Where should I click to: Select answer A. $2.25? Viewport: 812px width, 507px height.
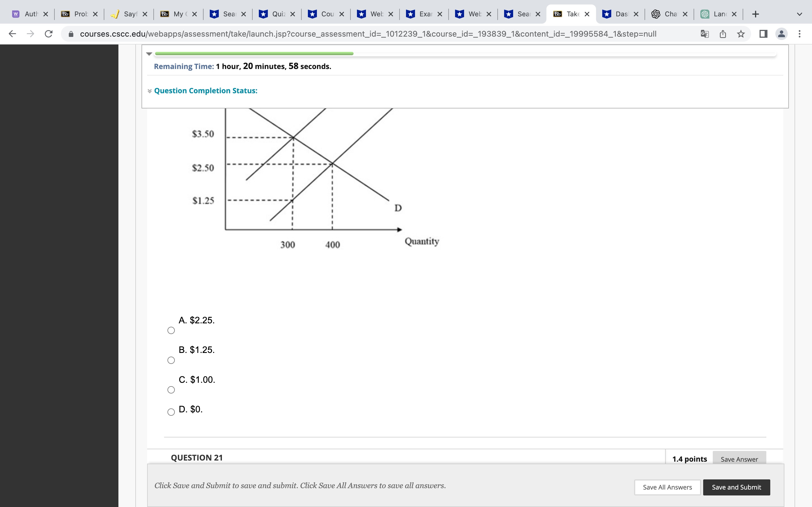click(x=171, y=330)
